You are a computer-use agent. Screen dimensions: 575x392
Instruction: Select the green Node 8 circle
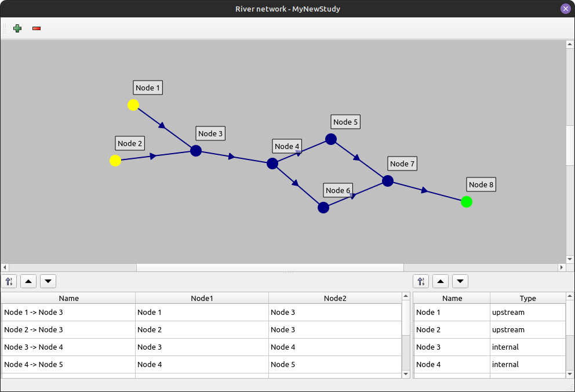[x=467, y=202]
